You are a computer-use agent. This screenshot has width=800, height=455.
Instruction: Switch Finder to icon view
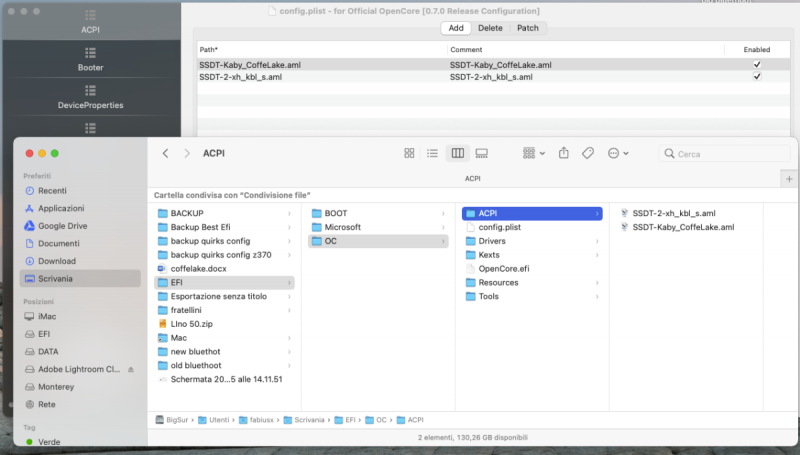tap(409, 154)
